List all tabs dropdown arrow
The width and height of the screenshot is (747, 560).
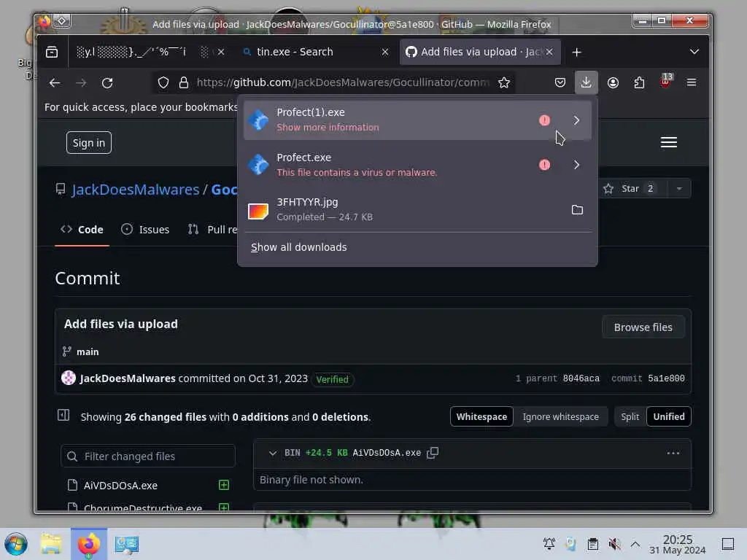pos(694,52)
